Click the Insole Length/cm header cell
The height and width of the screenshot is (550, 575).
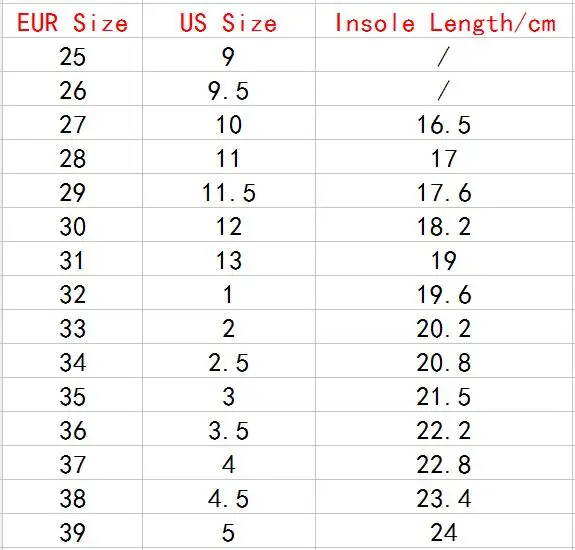pos(444,20)
